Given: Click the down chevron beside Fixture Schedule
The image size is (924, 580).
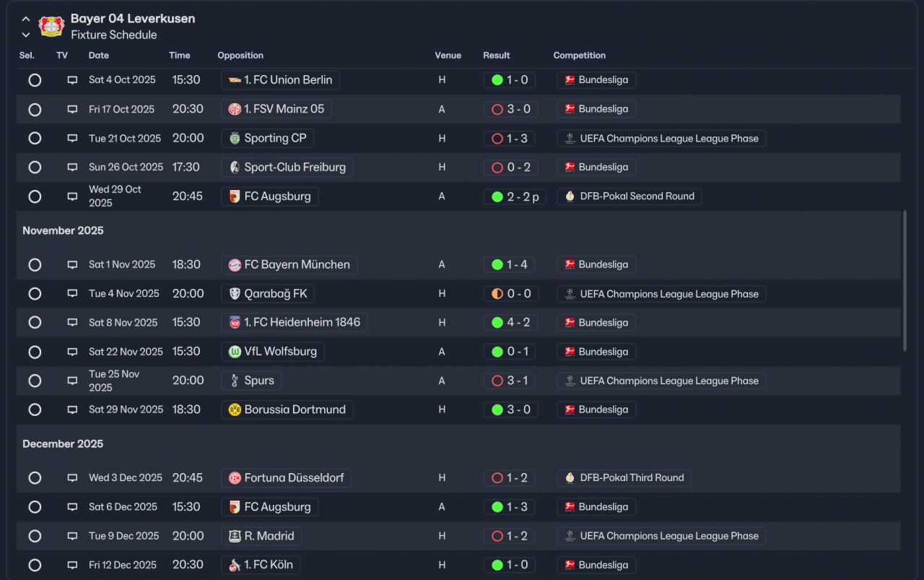Looking at the screenshot, I should 26,35.
